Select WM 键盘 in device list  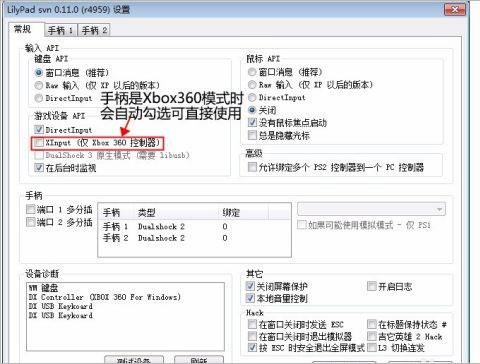43,288
